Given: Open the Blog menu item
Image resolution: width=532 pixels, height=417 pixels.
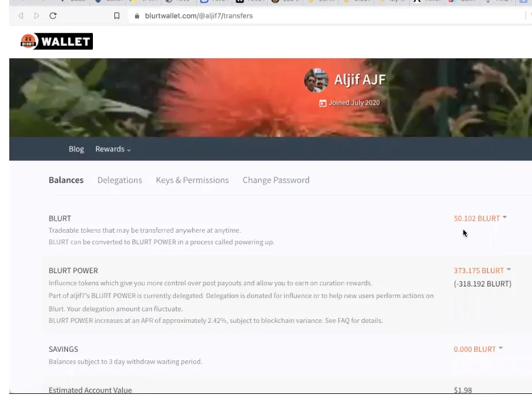Looking at the screenshot, I should 76,149.
